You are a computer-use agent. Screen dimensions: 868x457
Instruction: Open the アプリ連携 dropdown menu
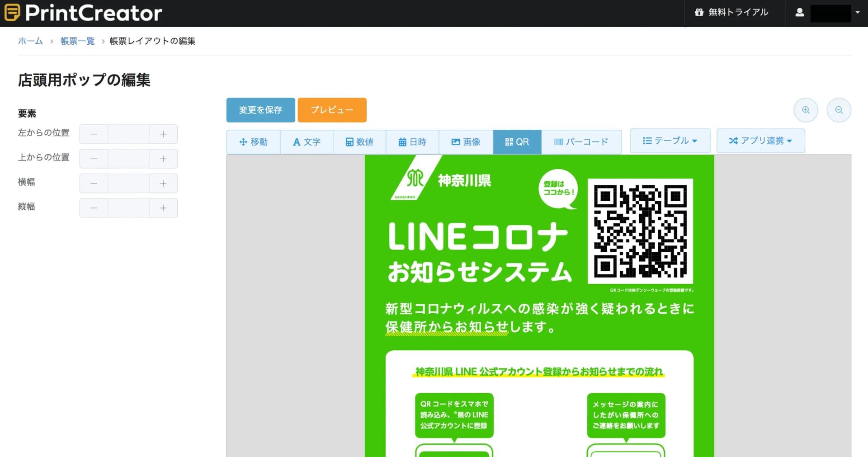(x=760, y=141)
